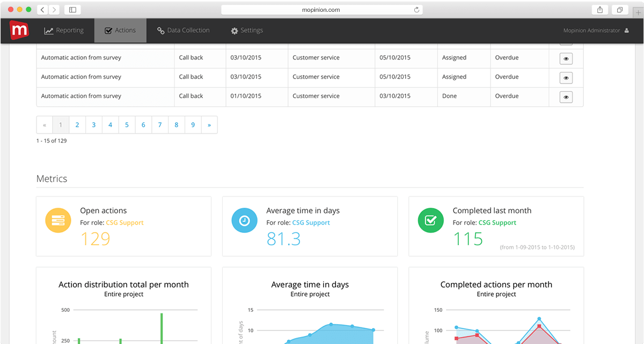Click the 'Open actions' card title
This screenshot has height=344, width=644.
point(104,210)
